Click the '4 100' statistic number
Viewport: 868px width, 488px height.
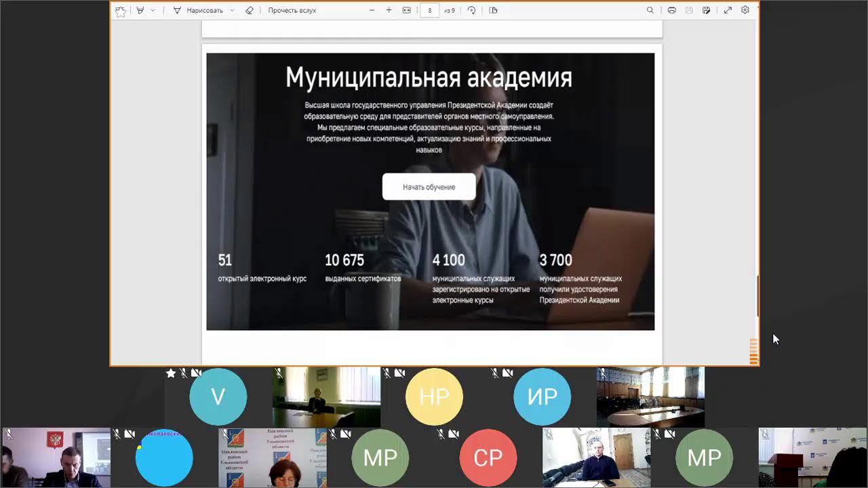(449, 260)
